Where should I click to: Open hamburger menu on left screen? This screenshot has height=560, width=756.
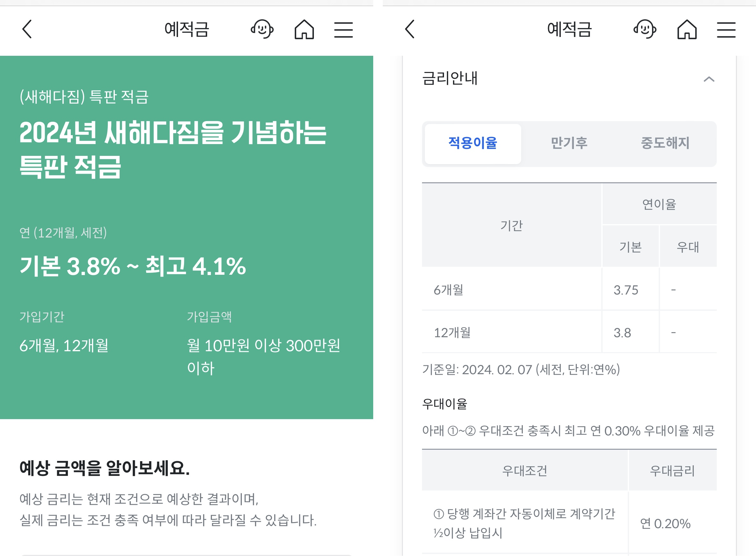click(343, 30)
